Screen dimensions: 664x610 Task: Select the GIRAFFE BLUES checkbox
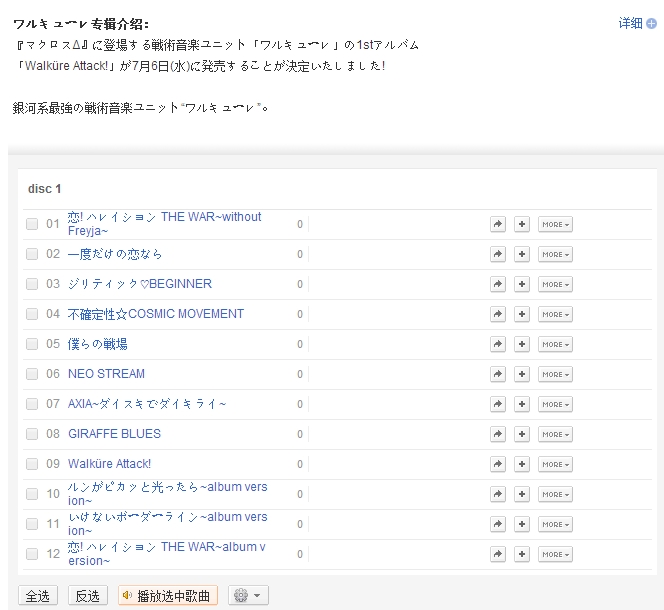[x=32, y=434]
